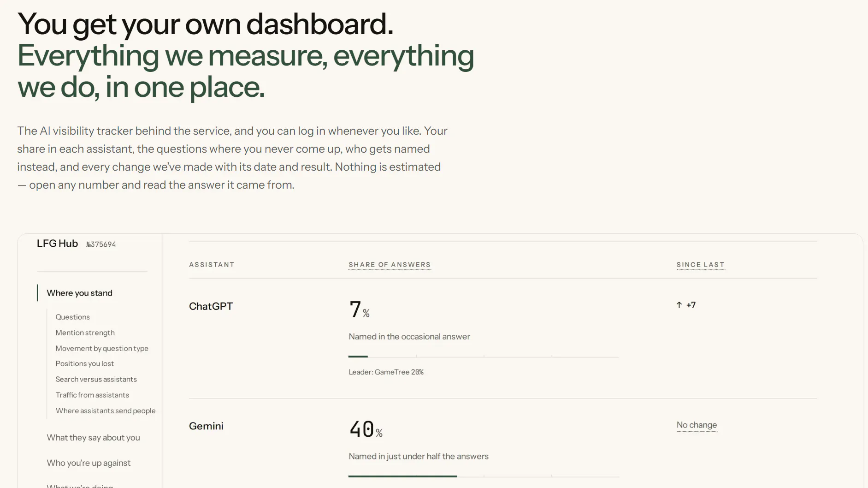Click the ChatGPT 7% share figure
Screen dimensions: 868x488
(x=359, y=309)
